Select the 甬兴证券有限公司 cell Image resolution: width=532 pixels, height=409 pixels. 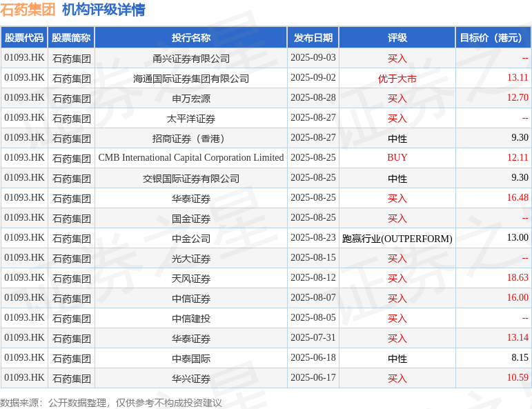(x=191, y=59)
